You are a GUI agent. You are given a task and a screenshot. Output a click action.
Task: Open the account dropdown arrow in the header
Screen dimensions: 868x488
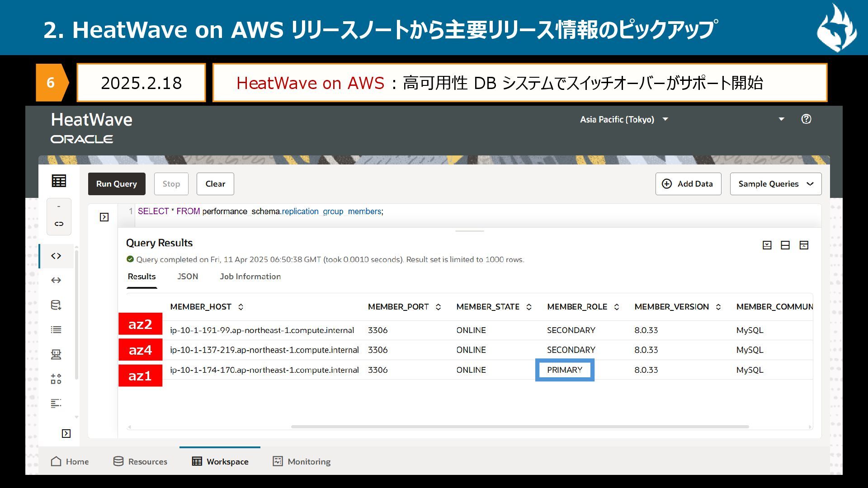(x=781, y=119)
